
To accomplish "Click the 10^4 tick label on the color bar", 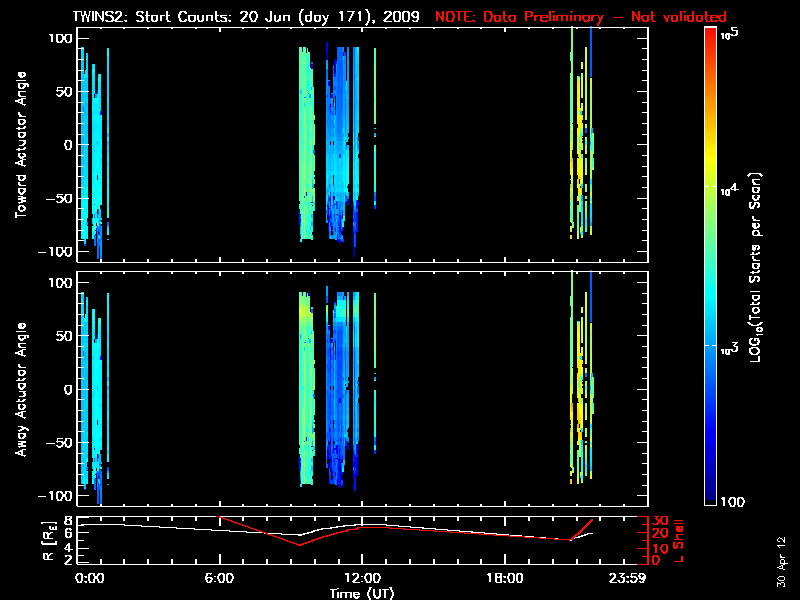I will [x=729, y=187].
